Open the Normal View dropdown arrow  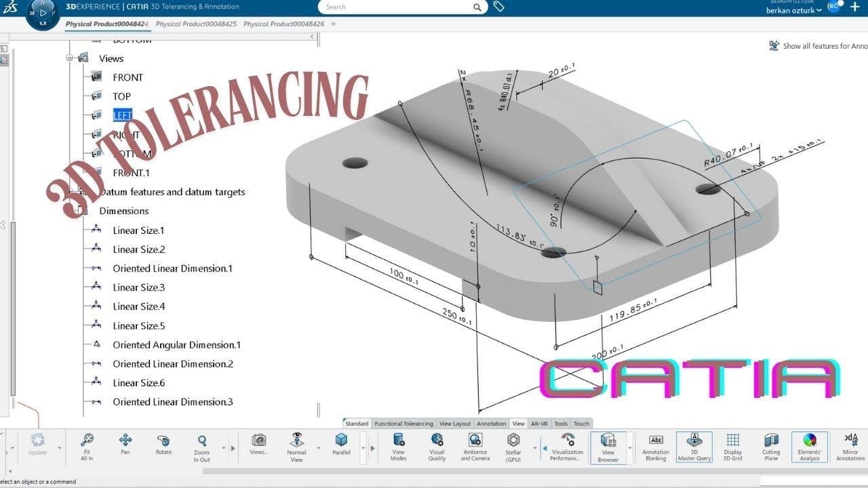318,448
